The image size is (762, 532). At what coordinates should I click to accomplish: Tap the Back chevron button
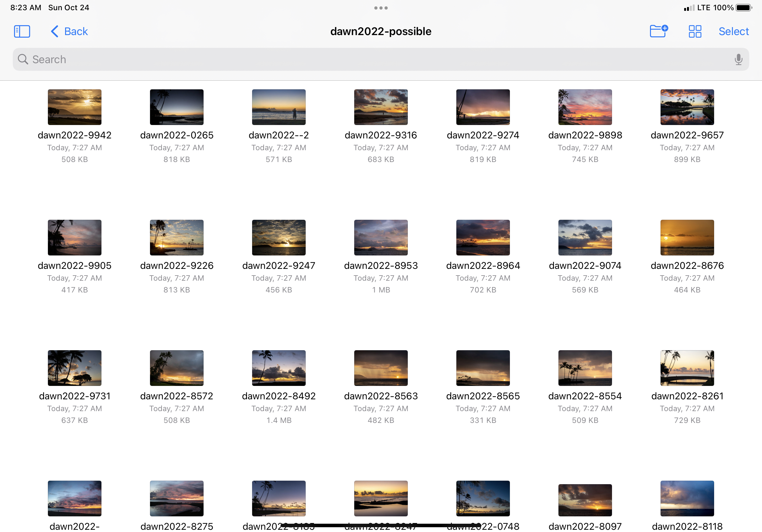(x=69, y=32)
